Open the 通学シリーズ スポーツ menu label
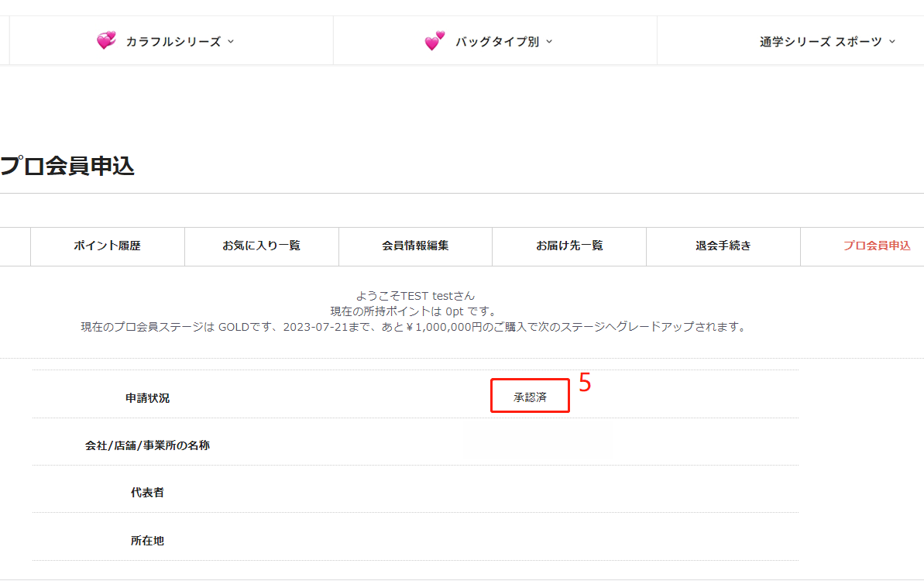Image resolution: width=924 pixels, height=581 pixels. click(820, 42)
